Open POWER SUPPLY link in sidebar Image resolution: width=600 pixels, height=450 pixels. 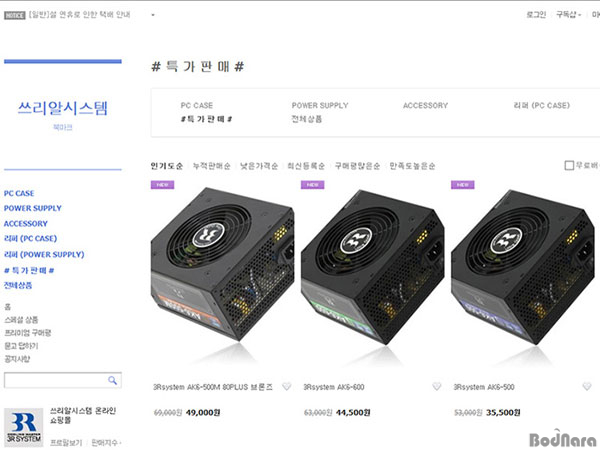coord(33,208)
